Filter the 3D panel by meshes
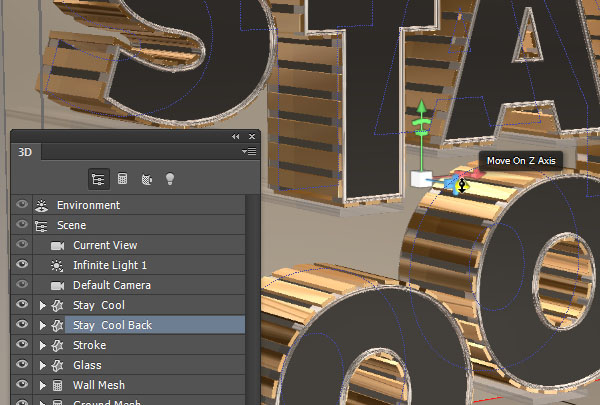This screenshot has height=405, width=600. pyautogui.click(x=122, y=179)
